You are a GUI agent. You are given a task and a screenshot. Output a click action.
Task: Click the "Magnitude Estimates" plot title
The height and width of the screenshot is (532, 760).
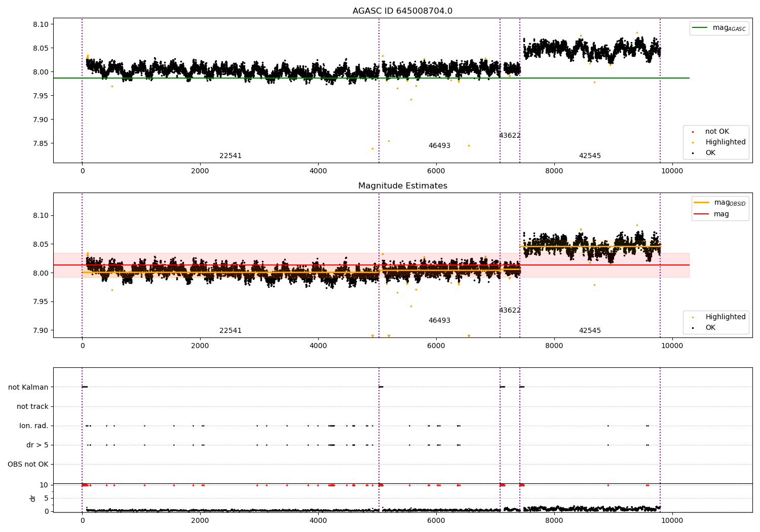(x=402, y=186)
